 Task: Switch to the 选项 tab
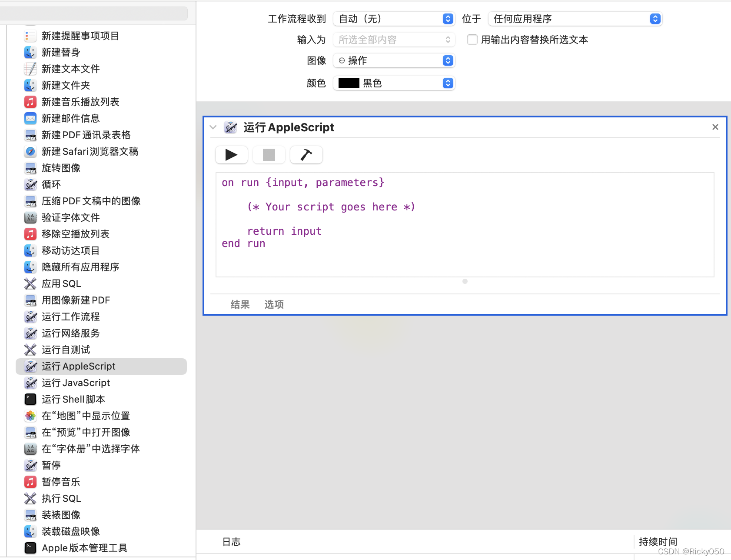(x=274, y=304)
